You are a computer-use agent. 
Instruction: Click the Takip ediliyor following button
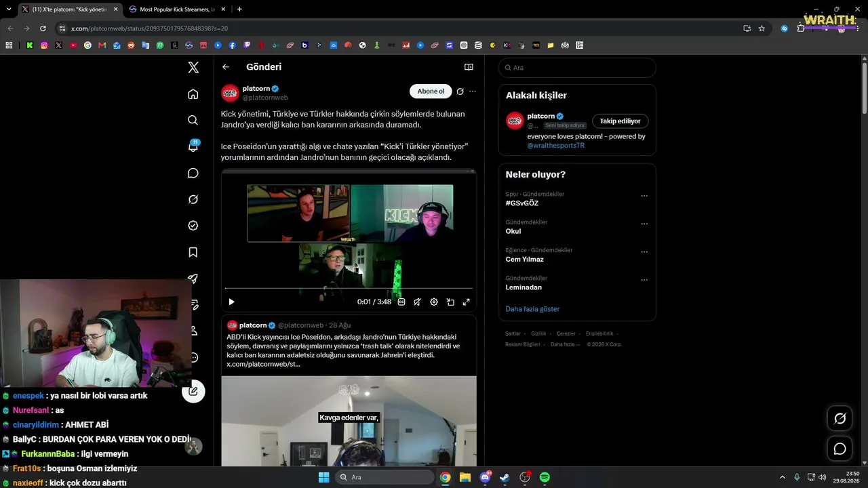click(620, 121)
